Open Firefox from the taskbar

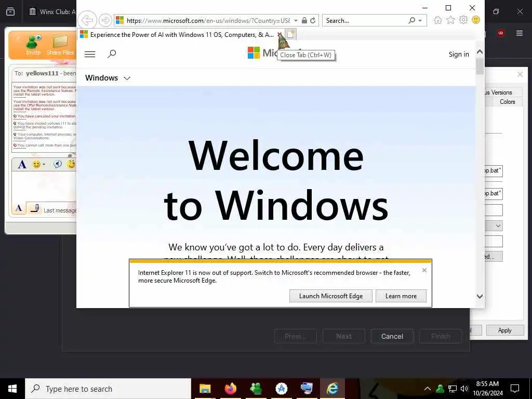pyautogui.click(x=230, y=389)
